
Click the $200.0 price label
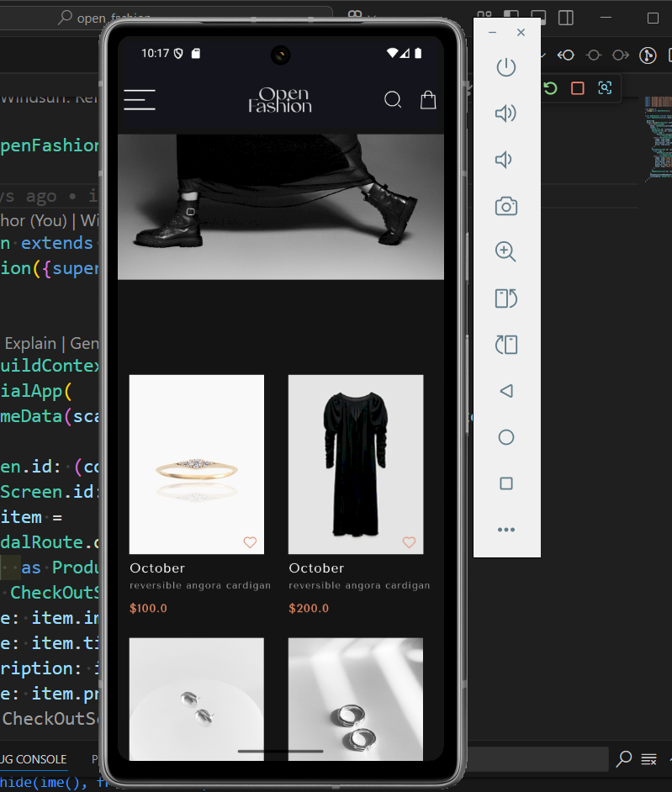[309, 608]
